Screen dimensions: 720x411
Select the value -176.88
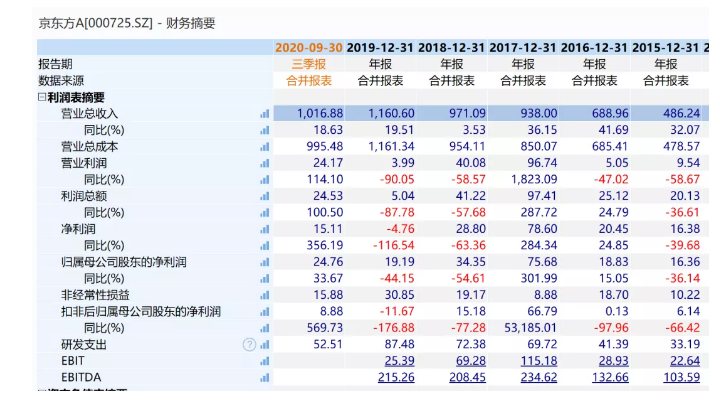click(x=394, y=328)
